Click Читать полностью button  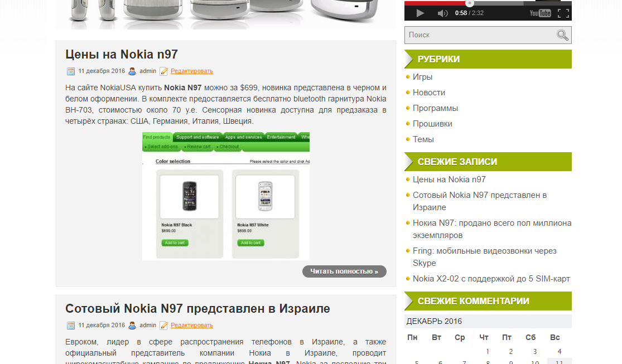point(344,271)
